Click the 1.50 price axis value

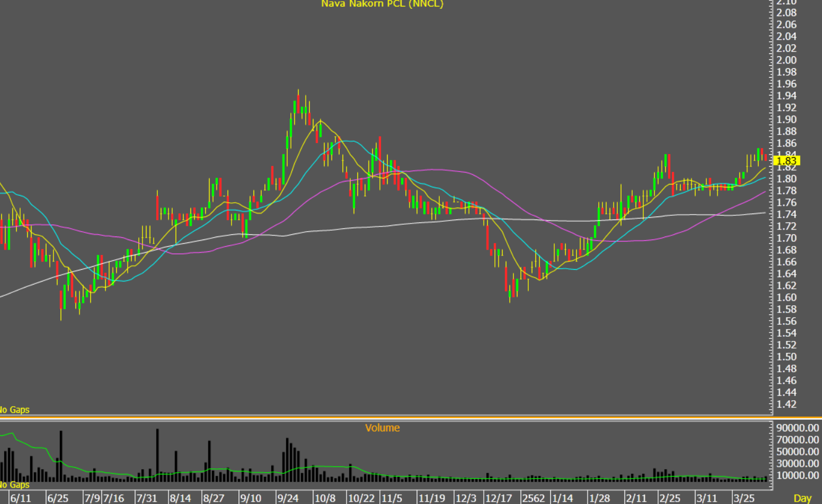click(x=786, y=356)
